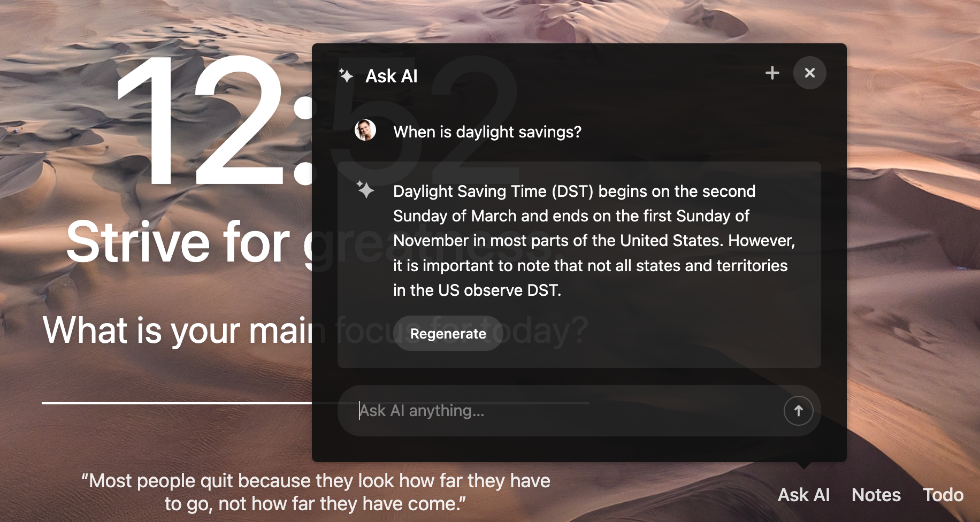
Task: Click the 12:52 clock display
Action: click(x=214, y=120)
